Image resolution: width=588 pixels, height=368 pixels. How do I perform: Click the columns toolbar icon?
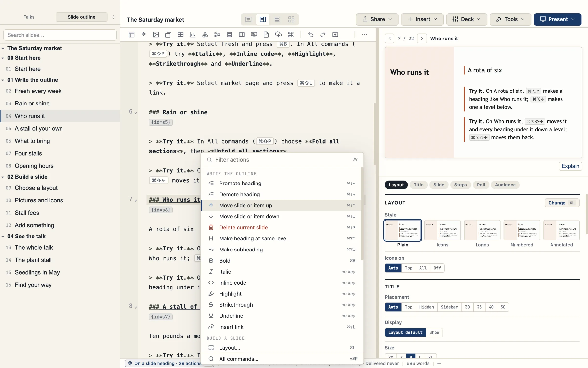coord(242,35)
